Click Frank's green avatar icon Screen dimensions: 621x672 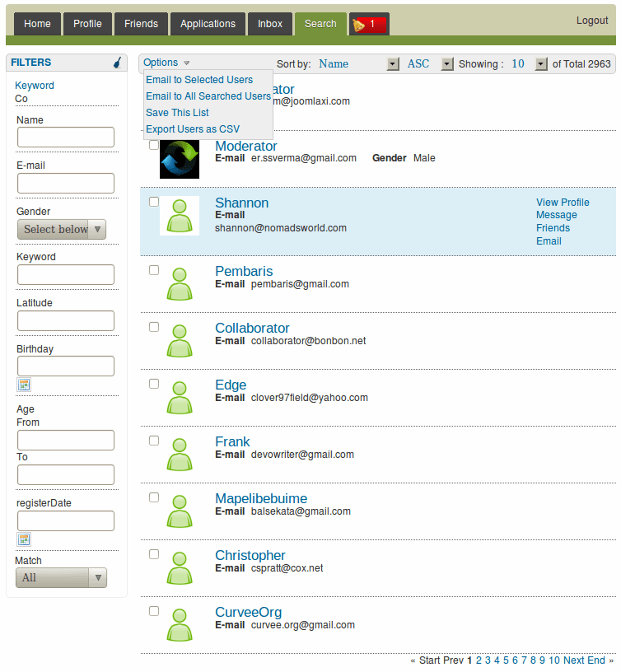click(180, 455)
